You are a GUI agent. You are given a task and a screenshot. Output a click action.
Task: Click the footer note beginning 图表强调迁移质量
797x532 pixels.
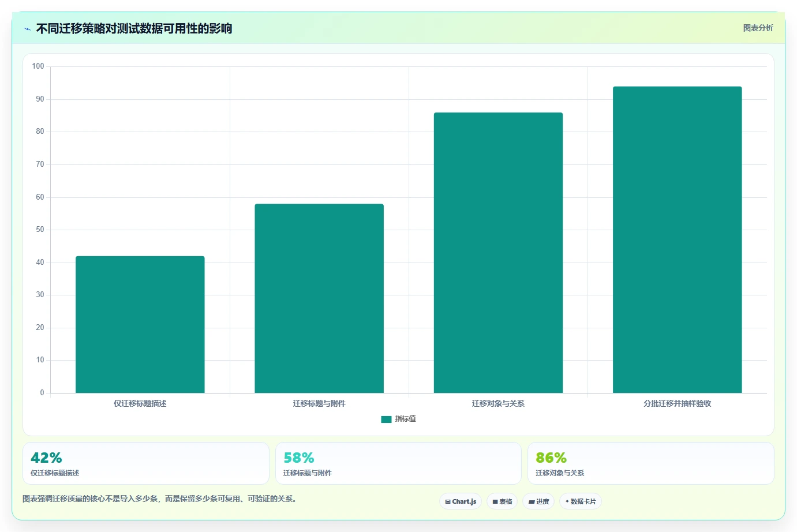pyautogui.click(x=160, y=499)
